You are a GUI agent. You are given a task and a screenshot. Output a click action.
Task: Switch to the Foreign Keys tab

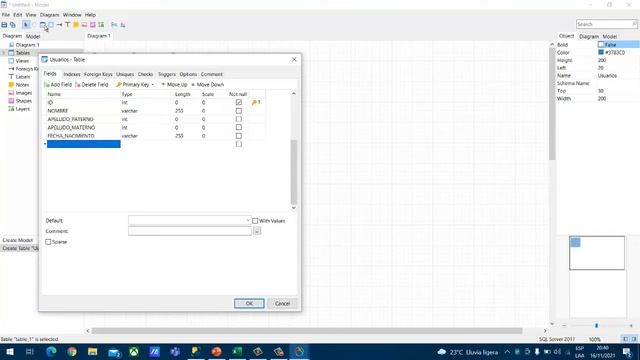(98, 74)
